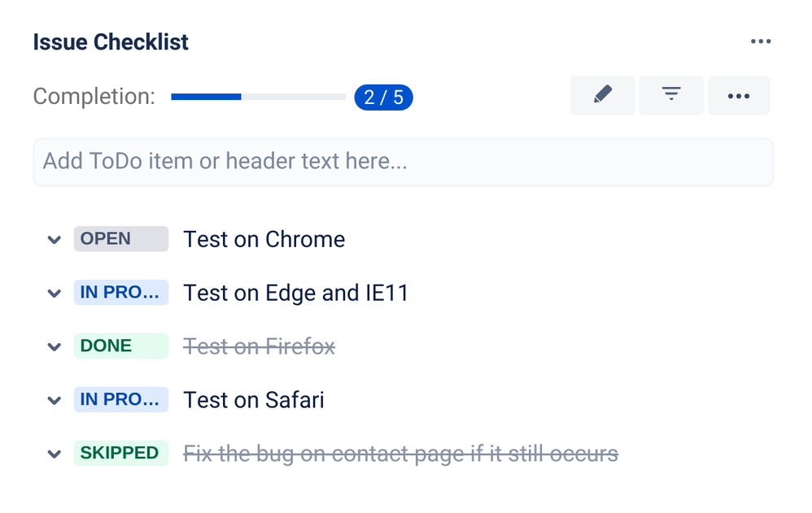Click the Add ToDo item input field
The width and height of the screenshot is (812, 513).
pyautogui.click(x=403, y=162)
